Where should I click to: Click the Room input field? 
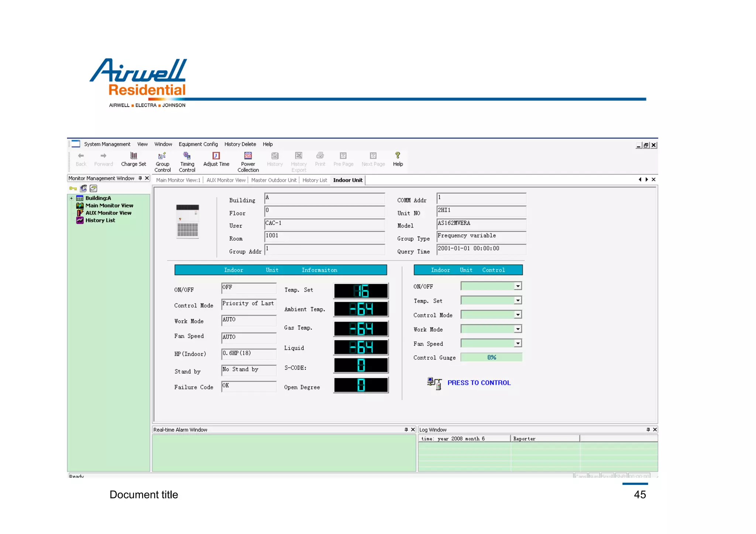[x=324, y=237]
